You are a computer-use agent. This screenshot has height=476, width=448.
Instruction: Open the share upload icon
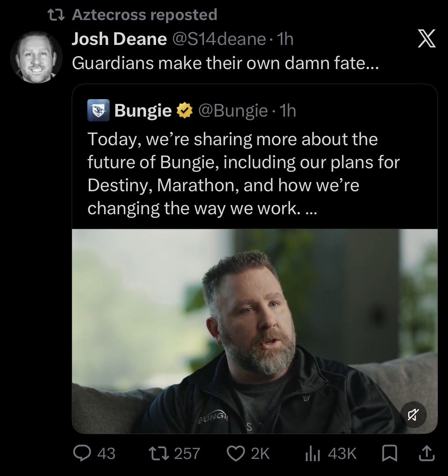tap(426, 453)
